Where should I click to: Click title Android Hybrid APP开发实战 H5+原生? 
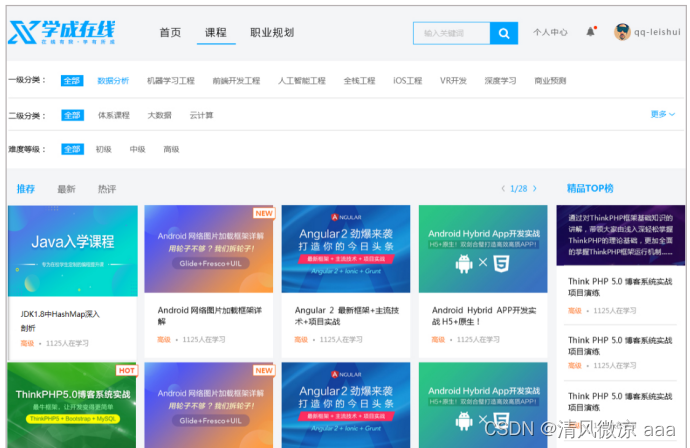(484, 316)
